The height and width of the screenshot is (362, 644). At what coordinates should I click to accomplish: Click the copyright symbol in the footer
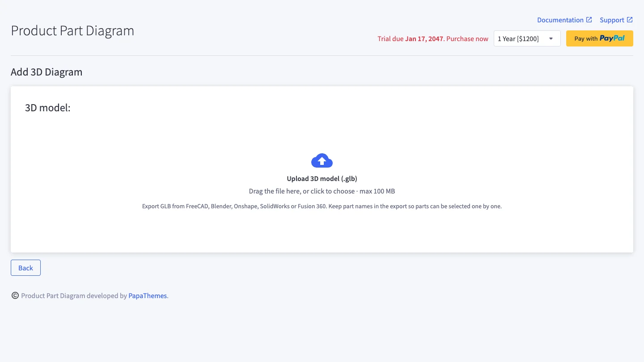pyautogui.click(x=15, y=295)
